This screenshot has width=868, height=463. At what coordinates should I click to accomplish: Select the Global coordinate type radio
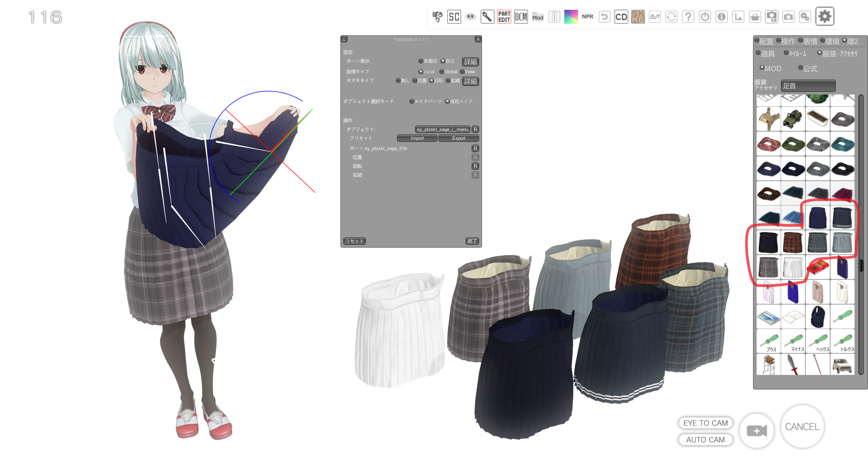pyautogui.click(x=448, y=71)
